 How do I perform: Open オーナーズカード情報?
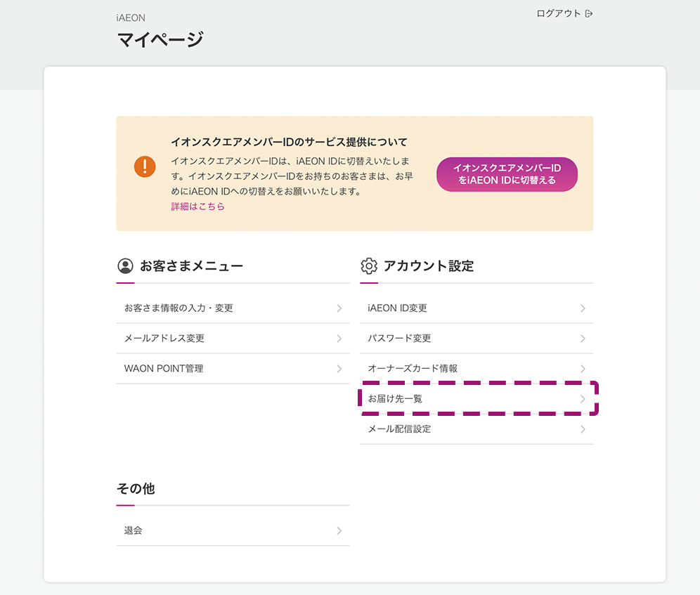477,369
